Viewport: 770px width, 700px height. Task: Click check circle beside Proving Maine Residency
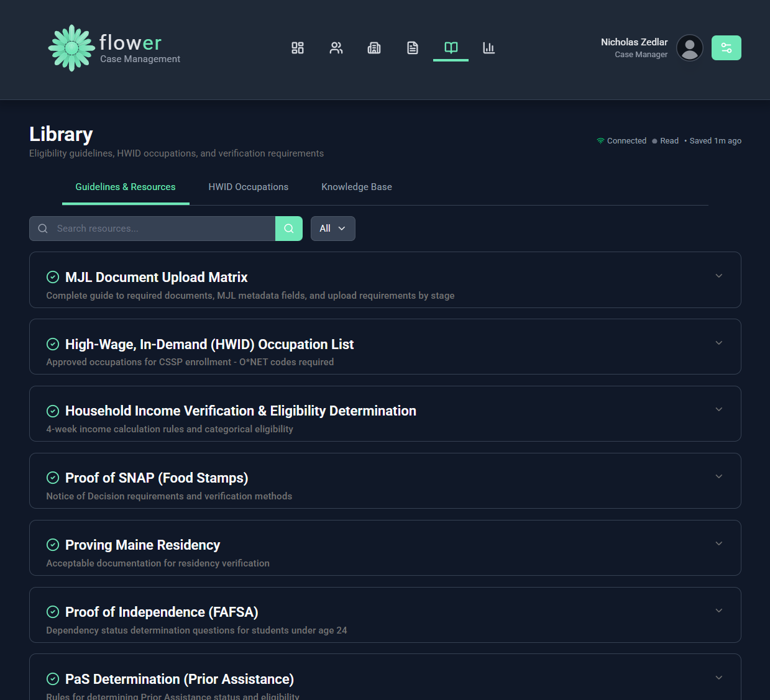click(53, 545)
